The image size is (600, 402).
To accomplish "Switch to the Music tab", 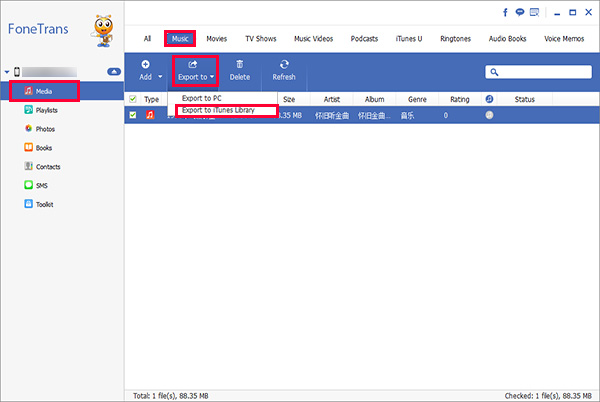I will [180, 39].
